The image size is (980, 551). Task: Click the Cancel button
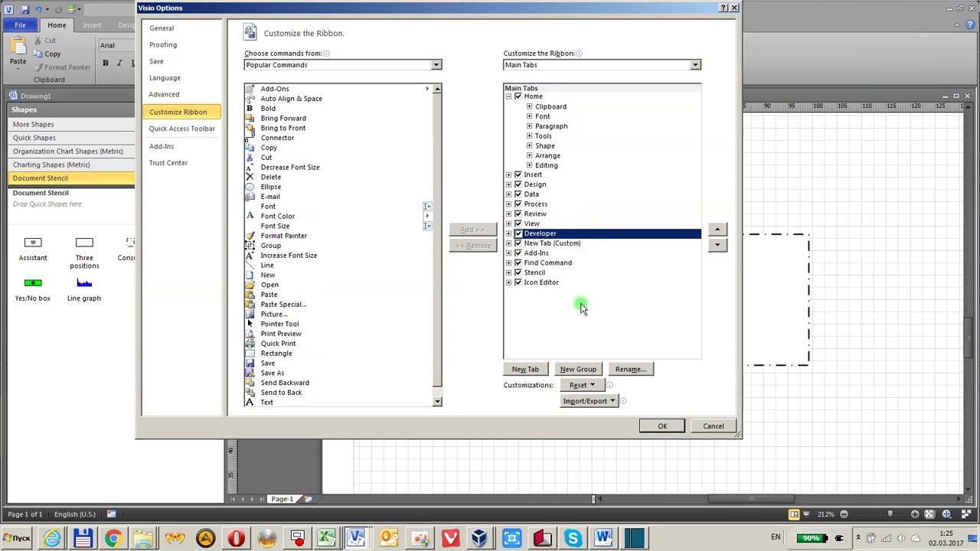pyautogui.click(x=713, y=426)
